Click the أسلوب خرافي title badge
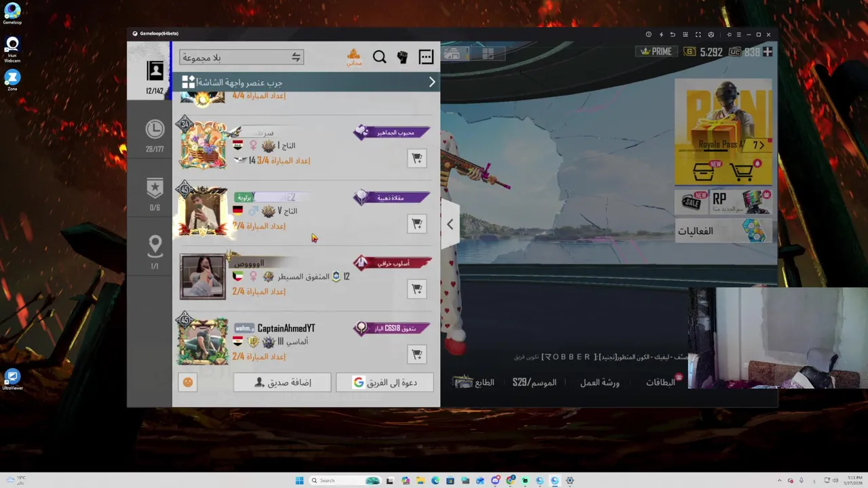This screenshot has width=868, height=488. click(392, 263)
